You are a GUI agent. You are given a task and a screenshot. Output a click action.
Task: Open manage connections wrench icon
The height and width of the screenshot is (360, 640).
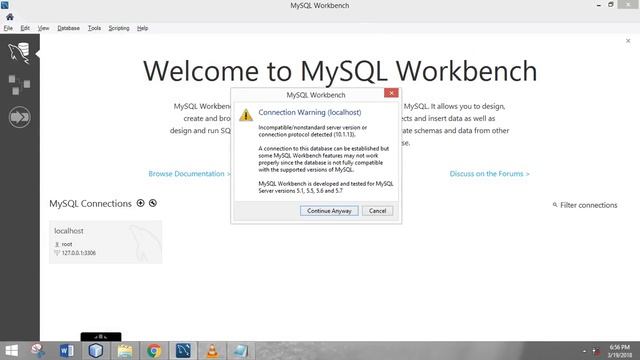(153, 203)
